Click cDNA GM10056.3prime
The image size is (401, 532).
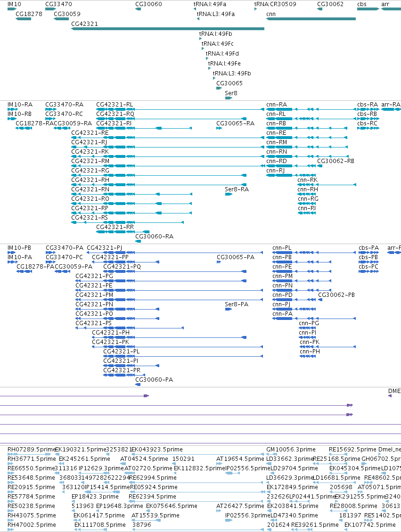coord(291,450)
